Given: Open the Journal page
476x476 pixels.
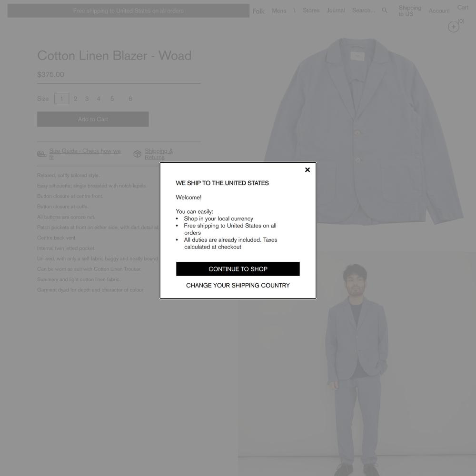Looking at the screenshot, I should tap(336, 10).
